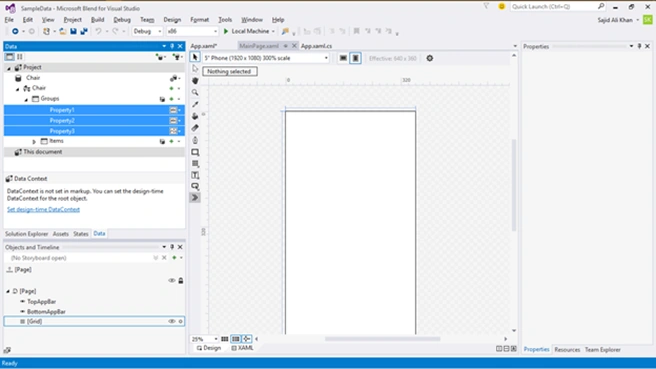Pin the Data panel
The image size is (656, 369).
point(172,46)
